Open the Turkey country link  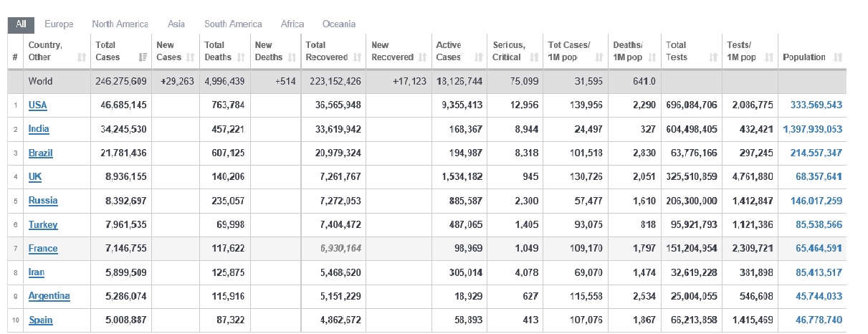point(43,225)
